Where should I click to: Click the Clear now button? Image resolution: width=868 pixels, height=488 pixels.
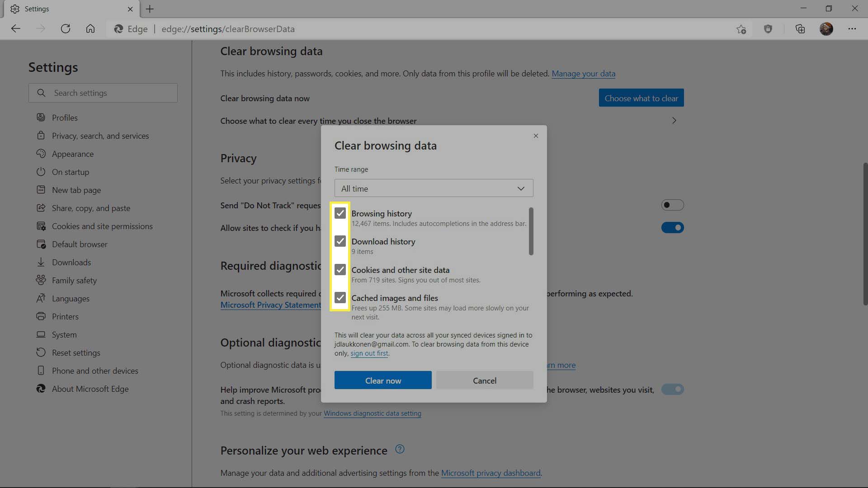[383, 380]
